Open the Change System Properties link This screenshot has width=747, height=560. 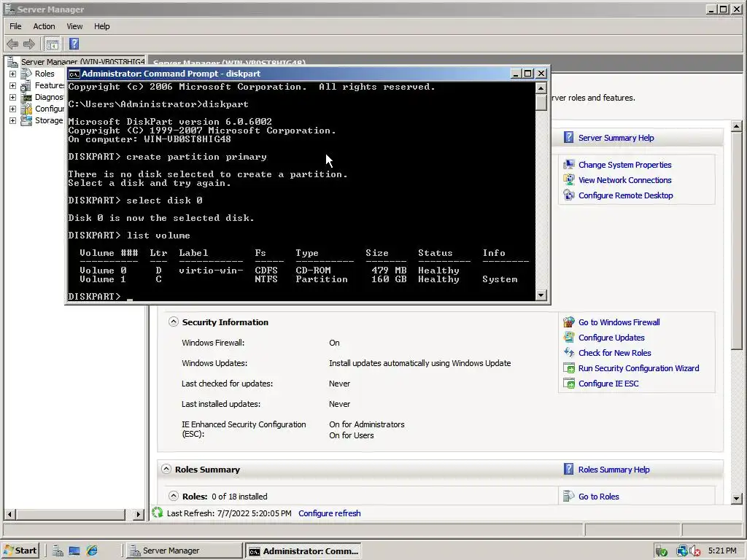point(624,165)
